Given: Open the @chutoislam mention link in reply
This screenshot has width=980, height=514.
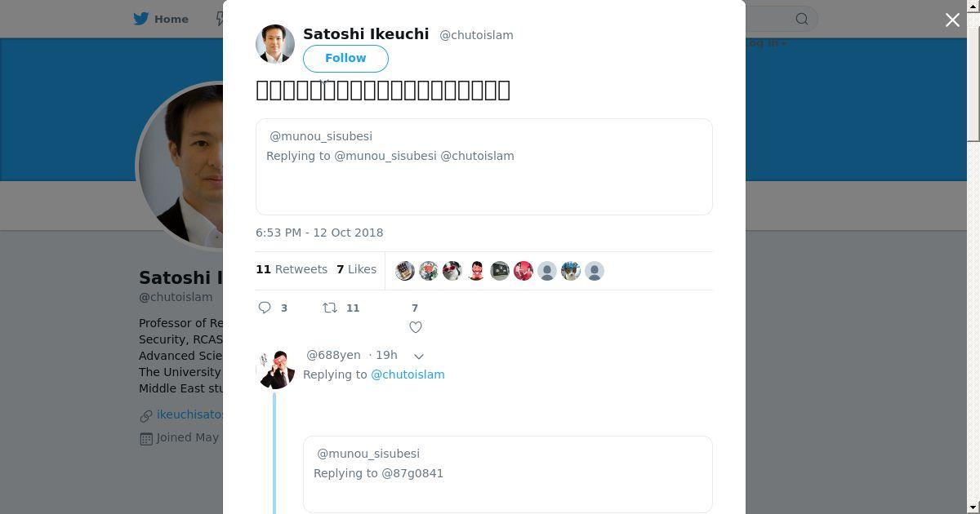Looking at the screenshot, I should (x=408, y=374).
